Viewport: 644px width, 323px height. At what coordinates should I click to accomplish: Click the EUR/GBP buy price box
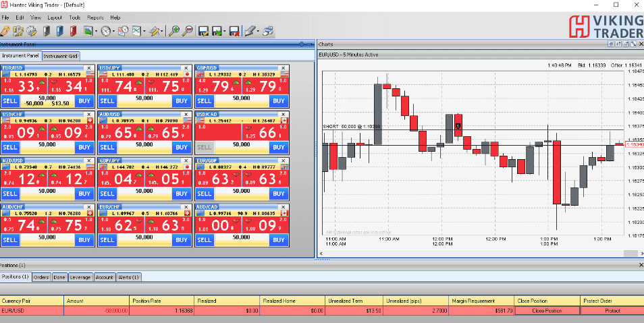[265, 179]
